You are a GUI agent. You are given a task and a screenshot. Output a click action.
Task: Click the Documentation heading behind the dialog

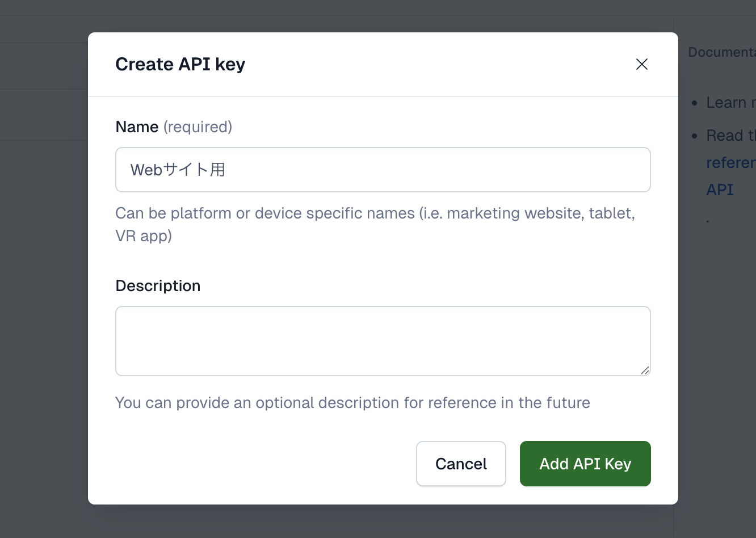click(721, 52)
